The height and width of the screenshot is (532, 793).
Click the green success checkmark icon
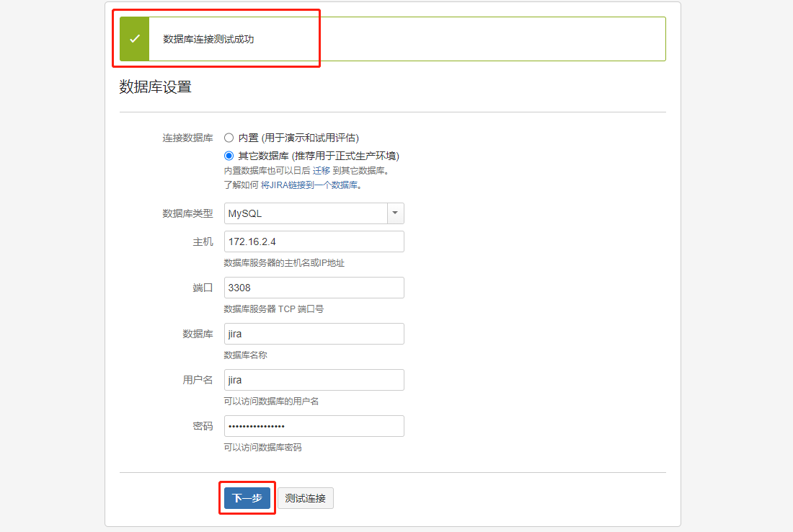click(135, 39)
